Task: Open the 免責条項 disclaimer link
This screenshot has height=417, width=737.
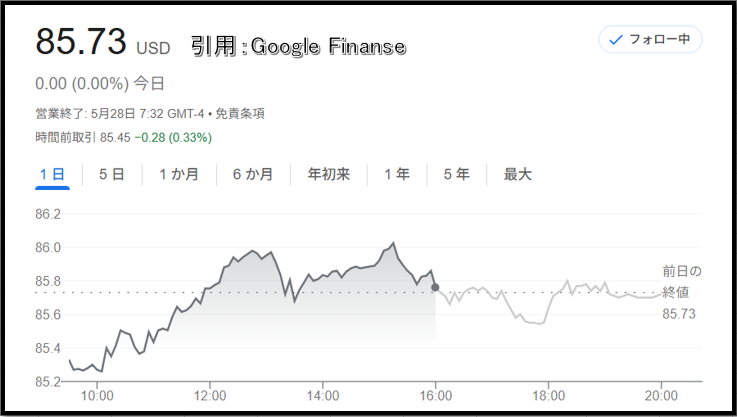Action: (x=240, y=114)
